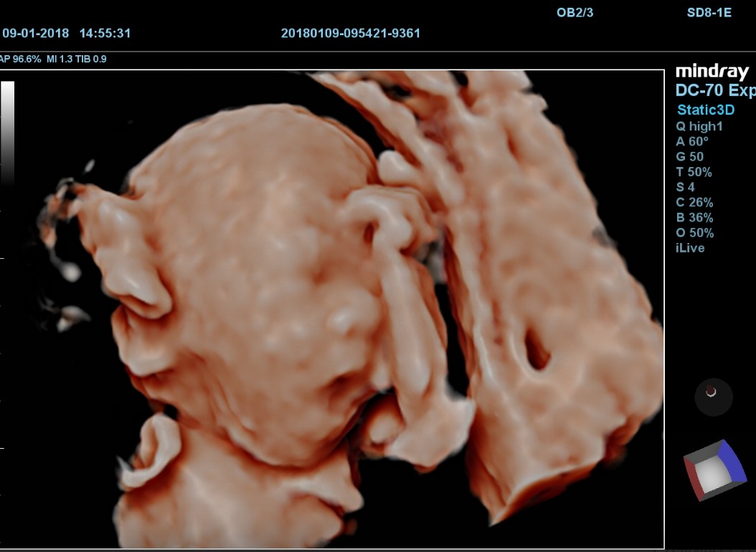Click the mindray logo

coord(712,72)
